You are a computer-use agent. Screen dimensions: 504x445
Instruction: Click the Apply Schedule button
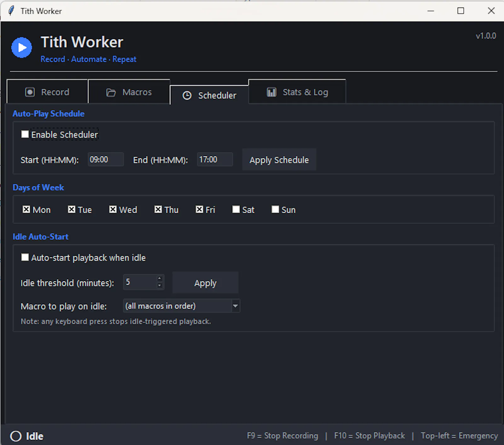point(279,160)
